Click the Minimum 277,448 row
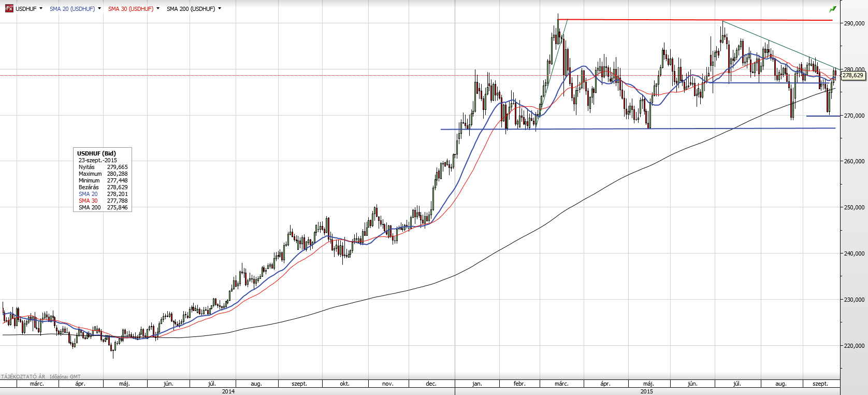Viewport: 868px width, 395px height. click(103, 180)
